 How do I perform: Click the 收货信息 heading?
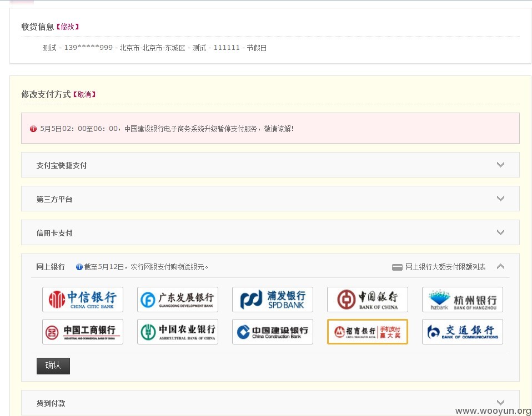pyautogui.click(x=38, y=27)
